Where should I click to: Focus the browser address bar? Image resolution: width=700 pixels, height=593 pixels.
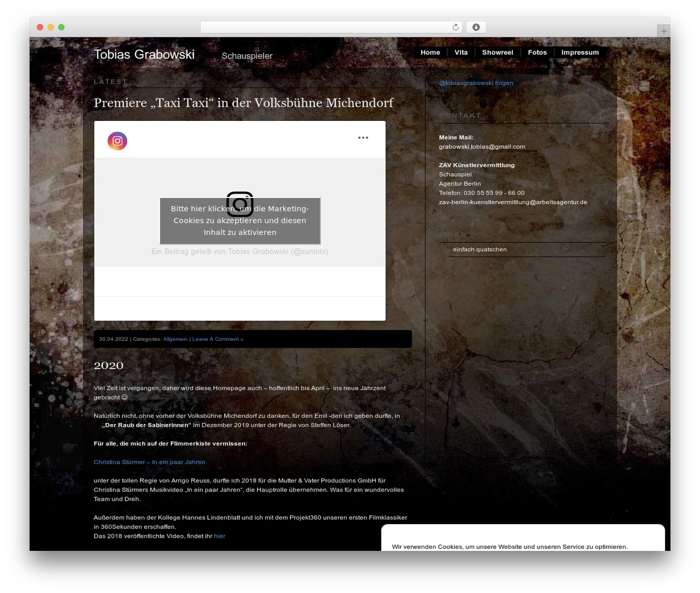(331, 27)
